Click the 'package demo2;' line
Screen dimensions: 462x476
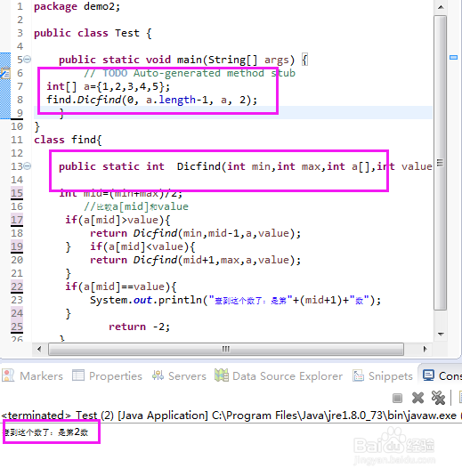point(77,7)
